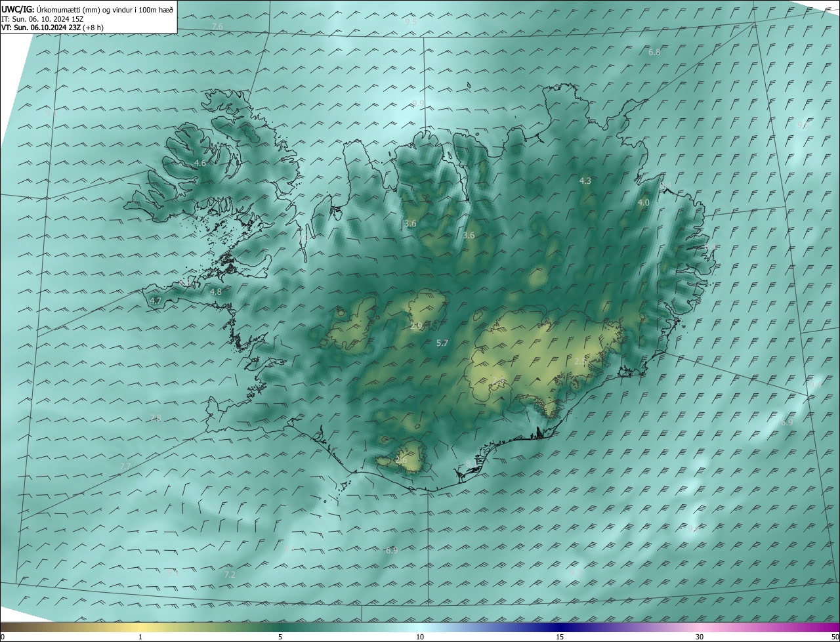Click the 9.5 value on the map

click(x=411, y=22)
